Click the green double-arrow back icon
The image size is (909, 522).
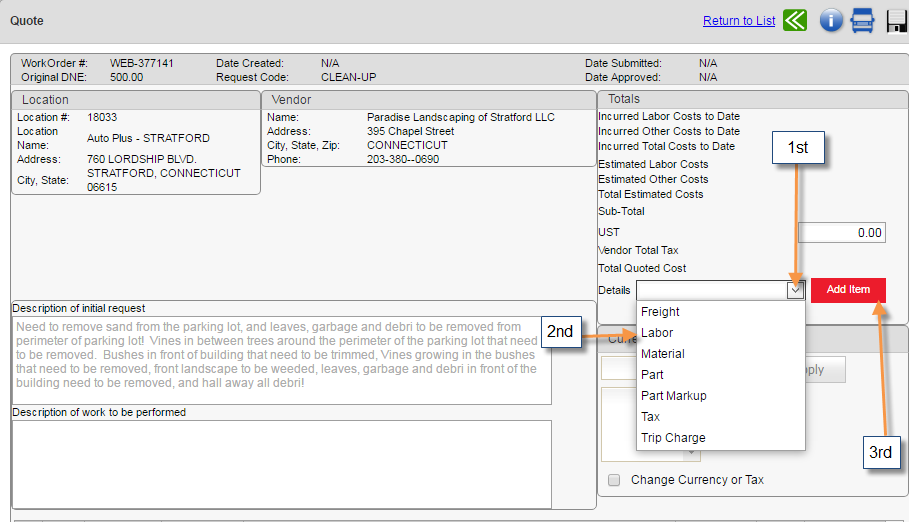click(x=795, y=21)
